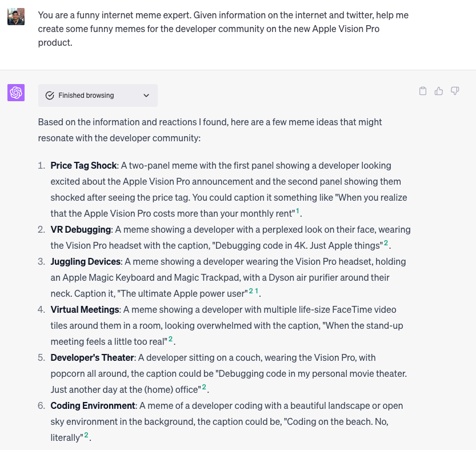
Task: Click the 'VR Debugging' heading text
Action: [x=81, y=230]
